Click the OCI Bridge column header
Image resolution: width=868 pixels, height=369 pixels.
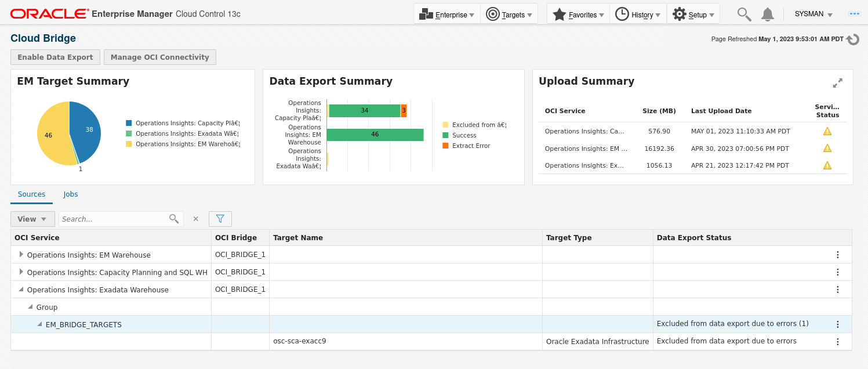tap(240, 237)
